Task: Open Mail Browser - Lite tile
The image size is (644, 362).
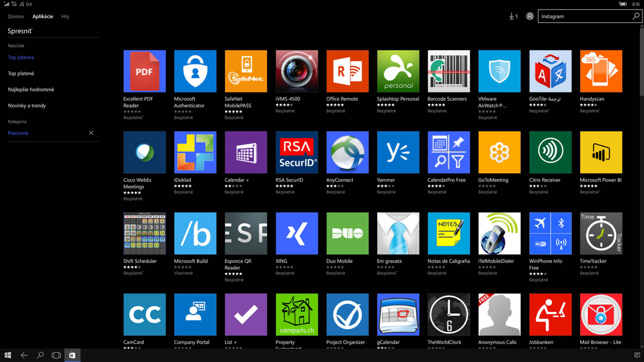Action: pos(601,315)
